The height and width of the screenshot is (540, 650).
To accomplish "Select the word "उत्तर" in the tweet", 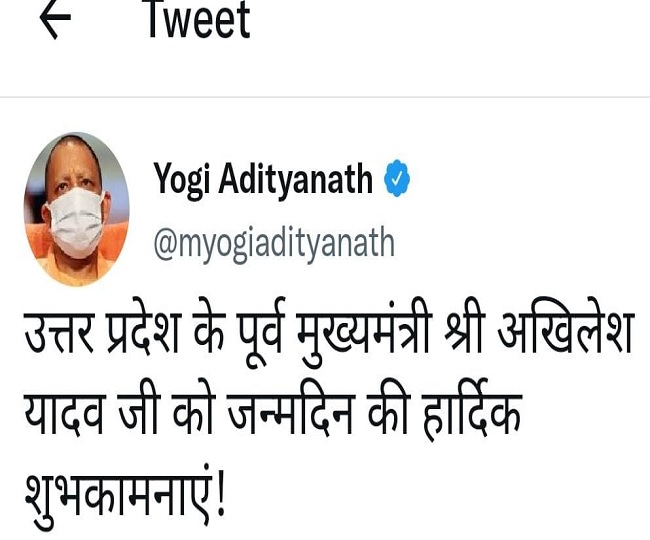I will click(59, 332).
